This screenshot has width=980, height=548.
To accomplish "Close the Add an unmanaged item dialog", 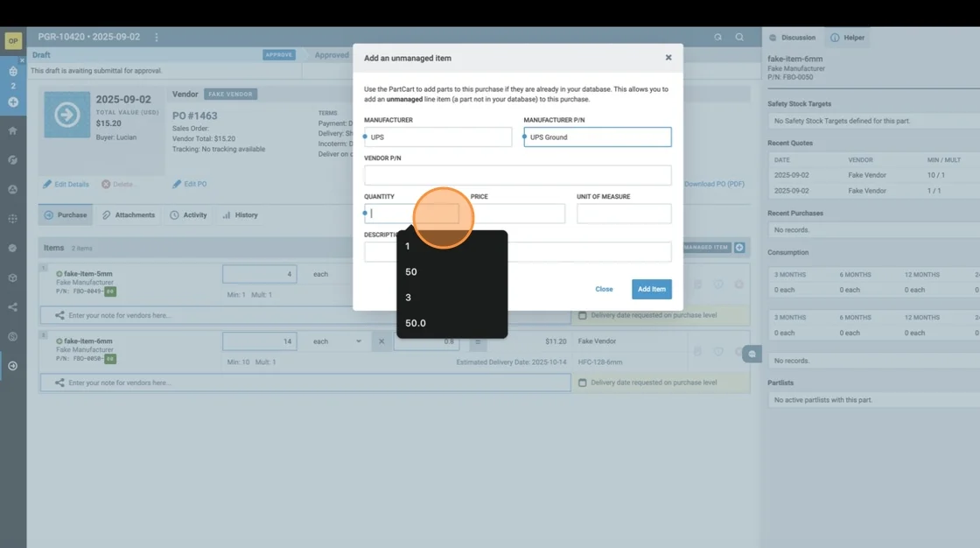I will coord(668,58).
